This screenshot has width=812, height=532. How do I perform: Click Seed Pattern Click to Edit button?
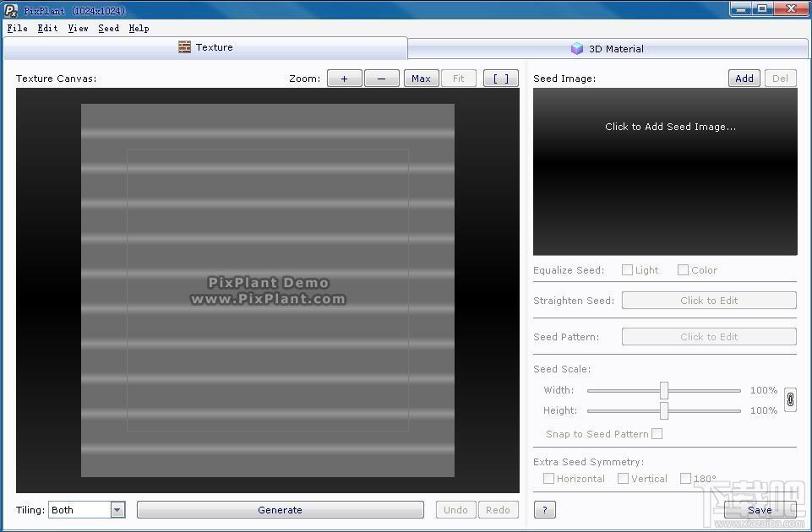[x=709, y=336]
